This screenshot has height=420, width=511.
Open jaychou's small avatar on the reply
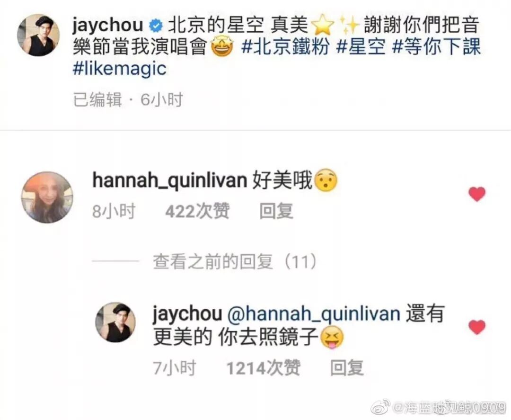click(x=115, y=322)
